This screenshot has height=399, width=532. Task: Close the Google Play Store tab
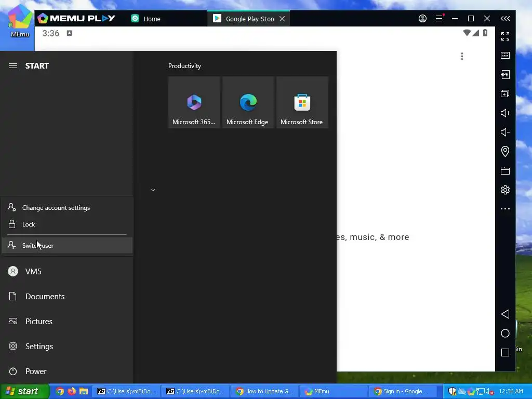coord(282,19)
